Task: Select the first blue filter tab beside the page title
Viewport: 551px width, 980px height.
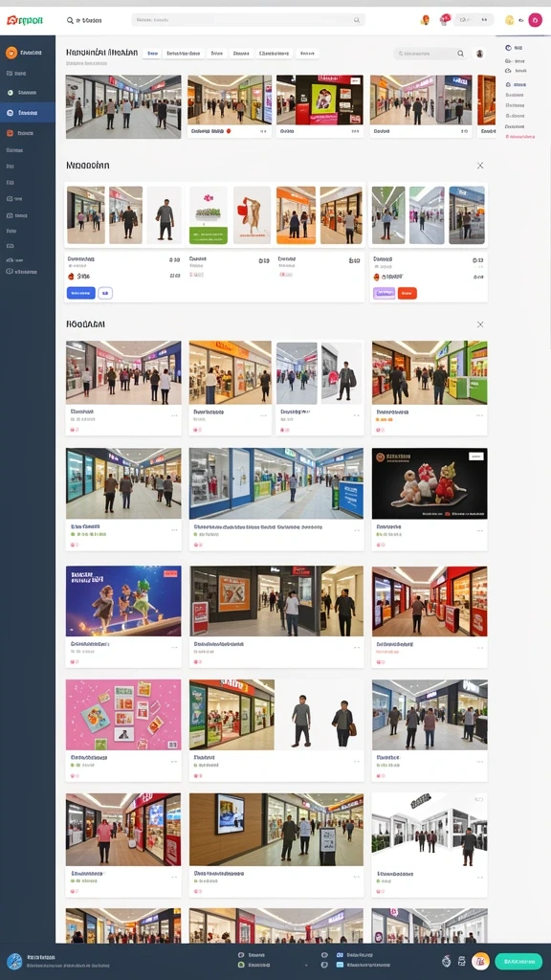Action: [x=152, y=54]
